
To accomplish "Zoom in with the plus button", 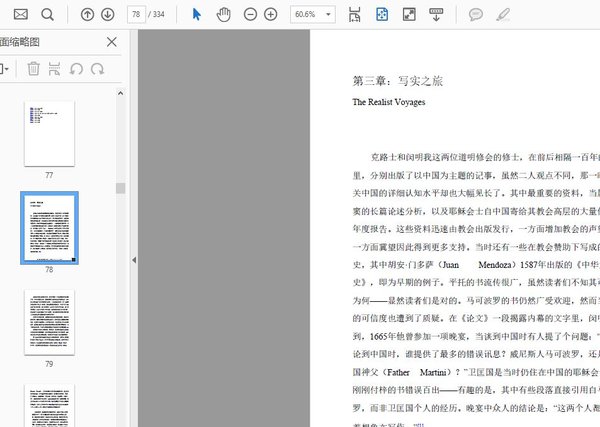I will [270, 15].
